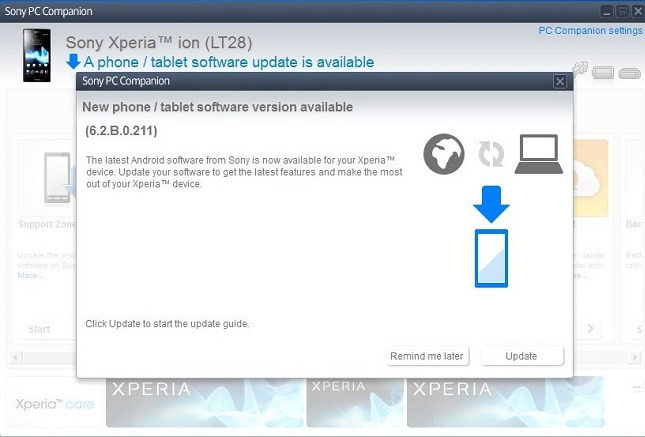
Task: Click the blue phone outline icon
Action: (x=491, y=258)
